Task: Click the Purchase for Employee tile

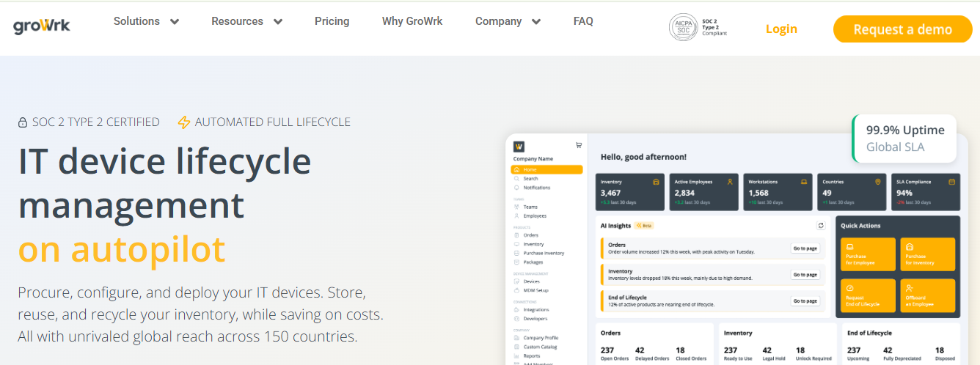Action: click(x=866, y=254)
